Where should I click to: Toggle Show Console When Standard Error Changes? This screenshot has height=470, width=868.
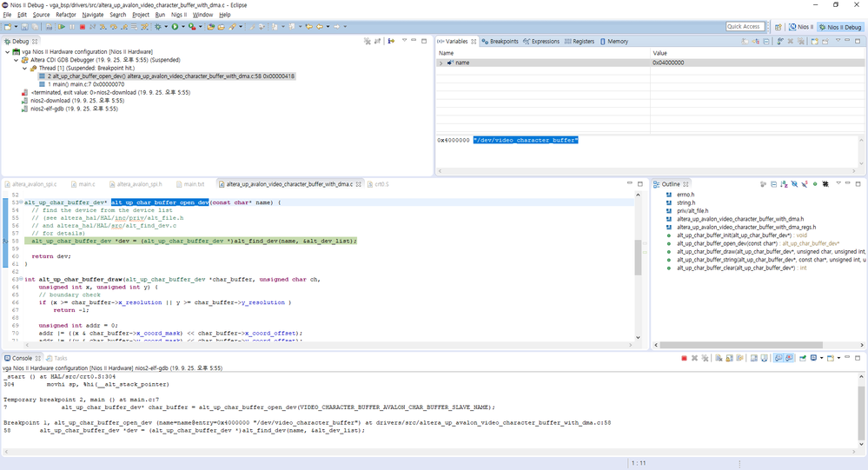coord(788,358)
